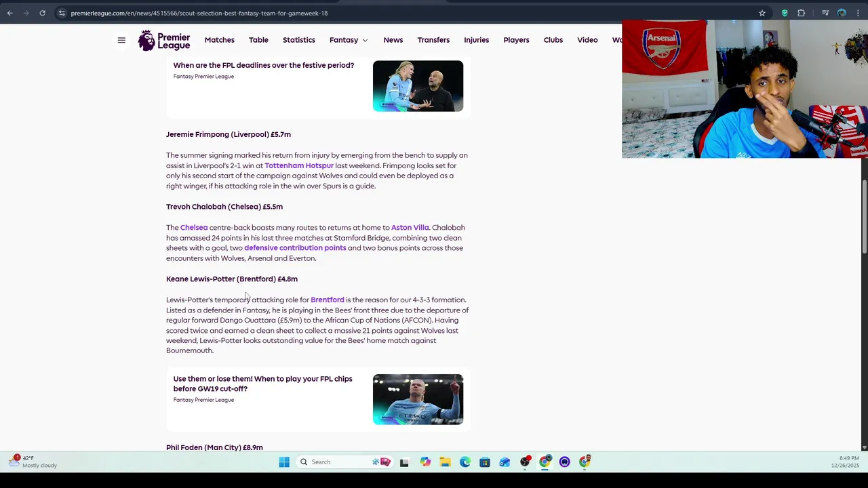Open Microsoft Edge from the taskbar
The width and height of the screenshot is (868, 488).
pos(465,462)
